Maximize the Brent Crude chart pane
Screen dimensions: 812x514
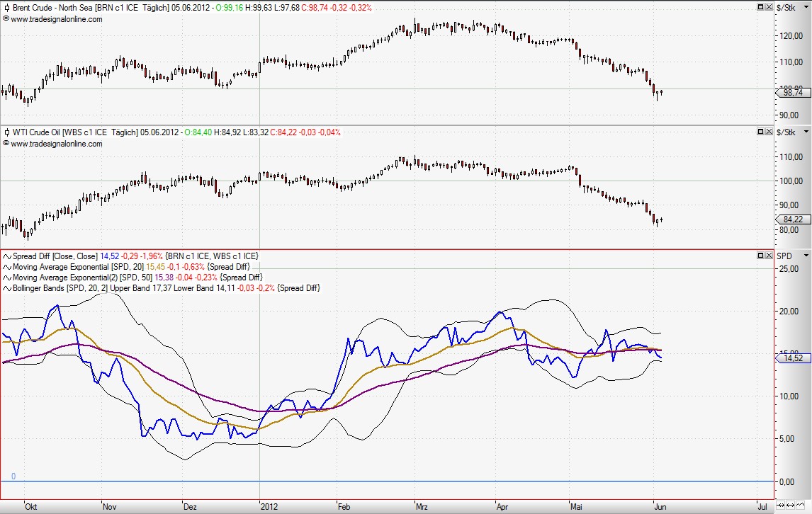760,7
